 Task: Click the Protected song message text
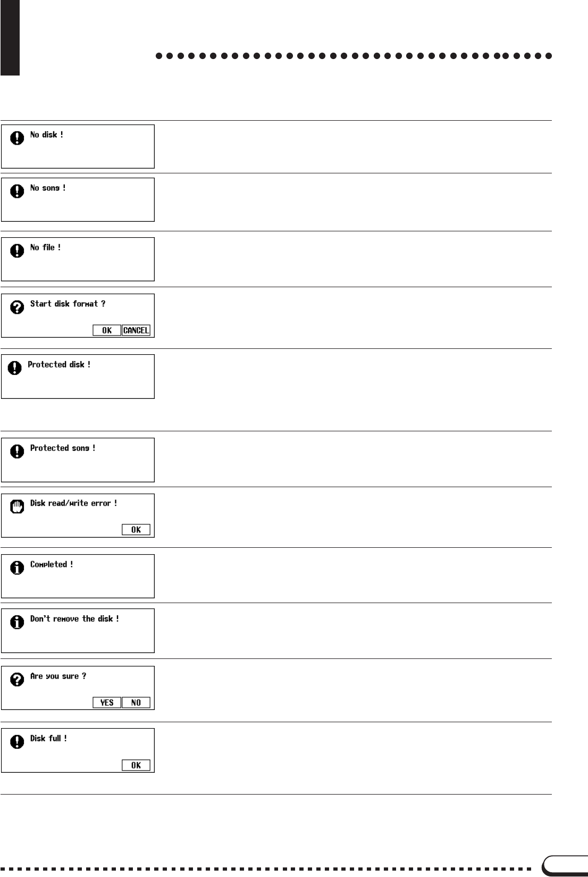(x=63, y=448)
